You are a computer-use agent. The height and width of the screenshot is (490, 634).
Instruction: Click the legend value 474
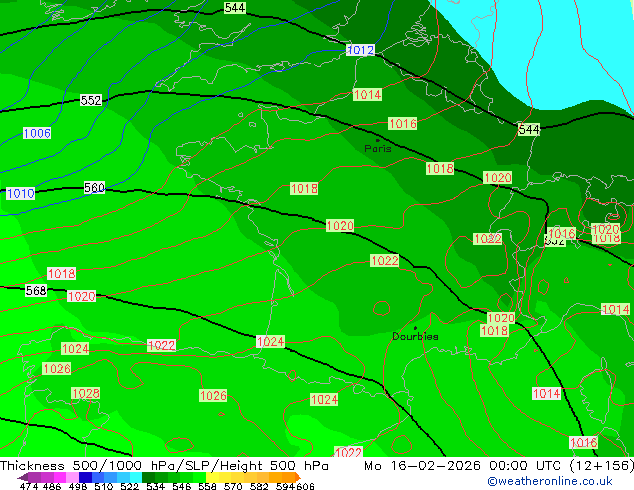click(29, 486)
